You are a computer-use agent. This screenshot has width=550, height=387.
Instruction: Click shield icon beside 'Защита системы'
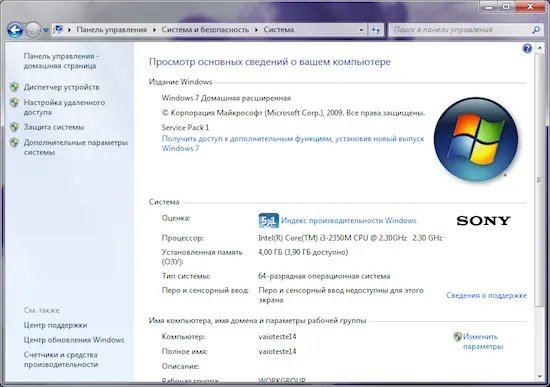click(14, 127)
